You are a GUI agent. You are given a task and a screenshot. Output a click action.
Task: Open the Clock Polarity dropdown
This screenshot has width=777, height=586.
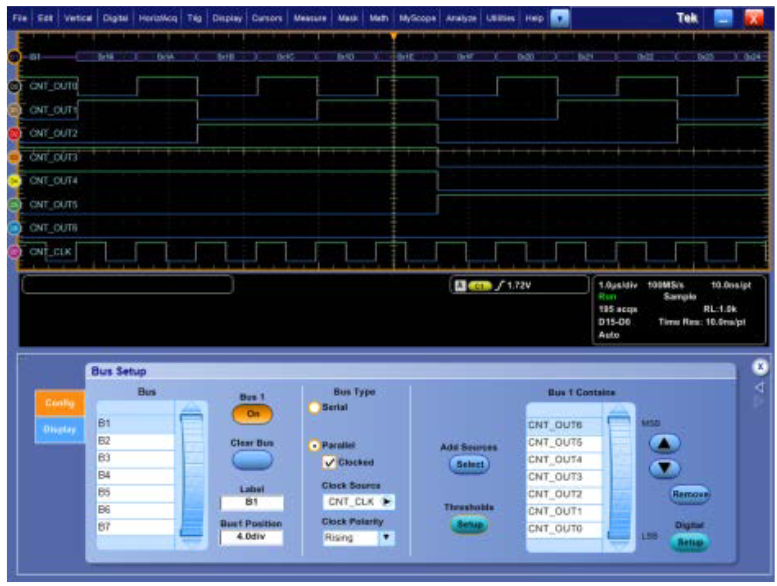coord(359,538)
